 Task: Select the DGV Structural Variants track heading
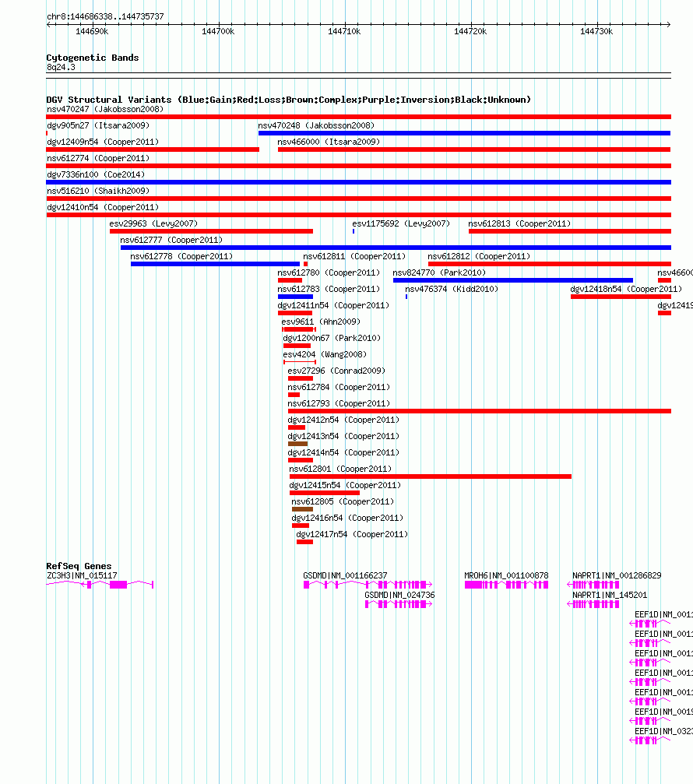click(x=289, y=100)
